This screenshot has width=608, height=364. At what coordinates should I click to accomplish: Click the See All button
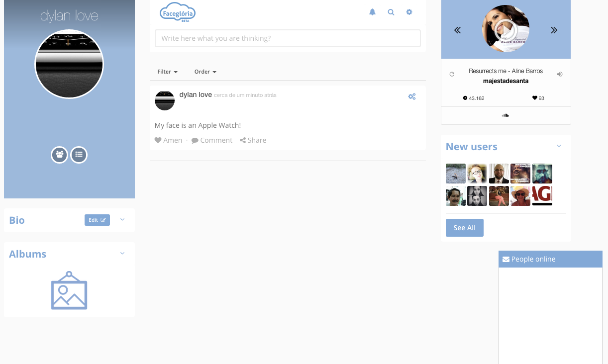[x=464, y=228]
